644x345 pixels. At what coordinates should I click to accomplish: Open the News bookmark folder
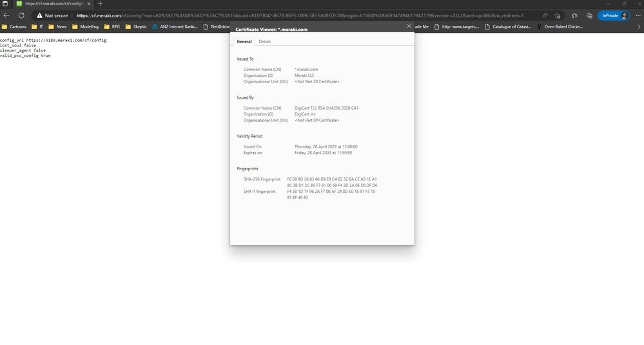pyautogui.click(x=57, y=26)
